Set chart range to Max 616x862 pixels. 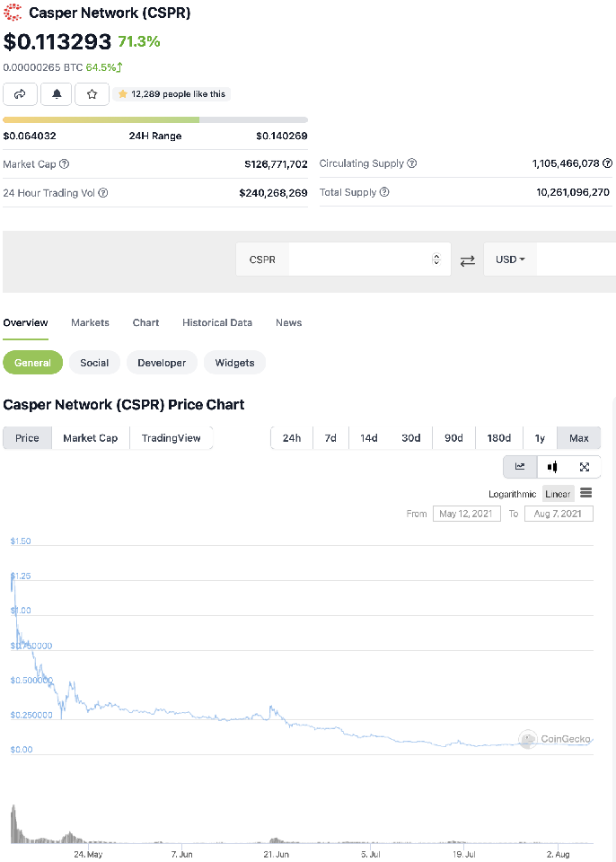tap(579, 438)
